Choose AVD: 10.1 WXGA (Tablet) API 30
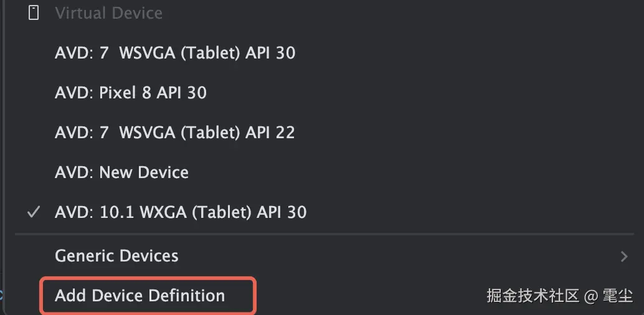Viewport: 644px width, 315px height. tap(180, 212)
